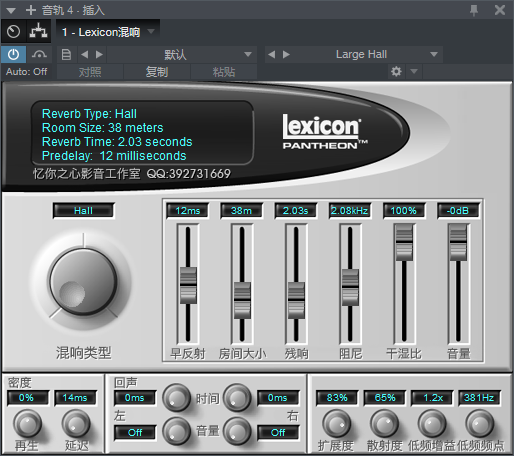Click the 381Hz bass frequency value
The width and height of the screenshot is (514, 456).
(x=479, y=398)
